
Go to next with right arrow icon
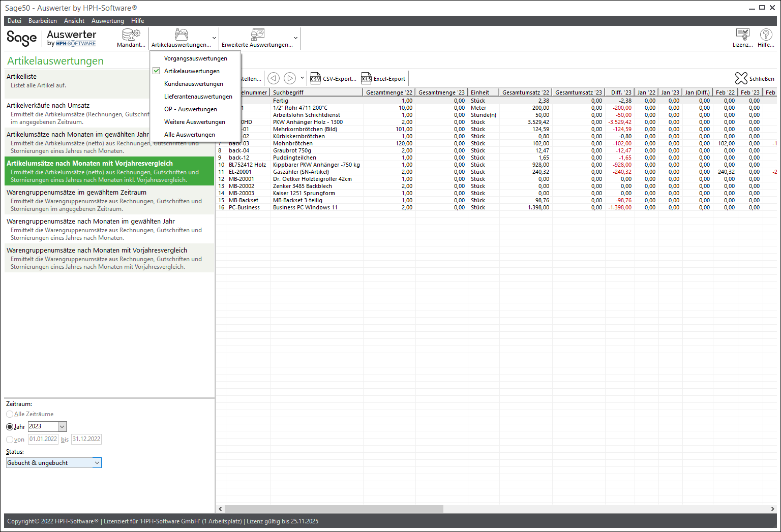[290, 78]
